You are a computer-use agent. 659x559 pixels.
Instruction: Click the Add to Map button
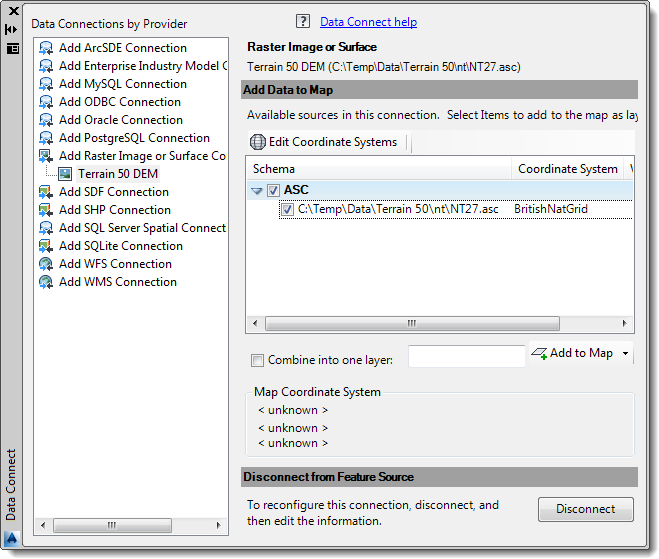[x=572, y=353]
